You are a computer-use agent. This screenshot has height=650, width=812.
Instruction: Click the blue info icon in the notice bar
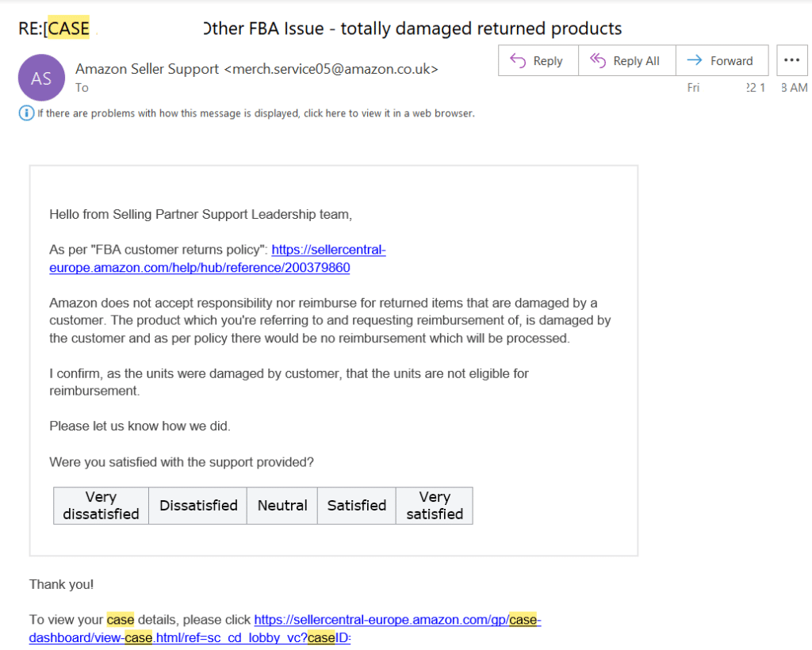click(26, 113)
